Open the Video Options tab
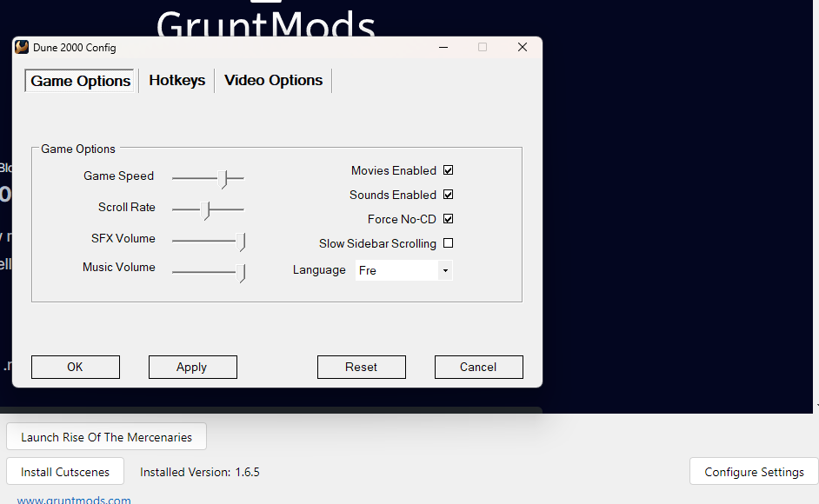The width and height of the screenshot is (819, 504). [273, 81]
